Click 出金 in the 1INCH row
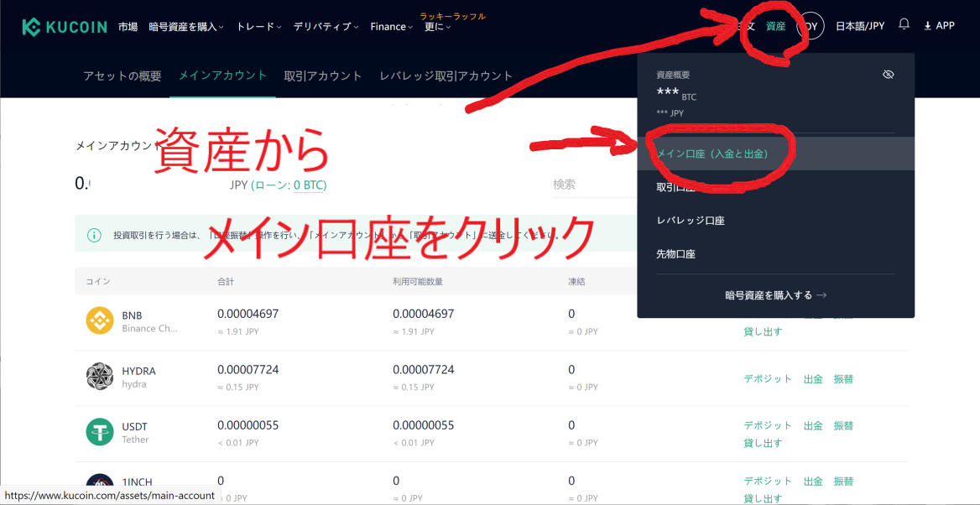 (x=813, y=482)
